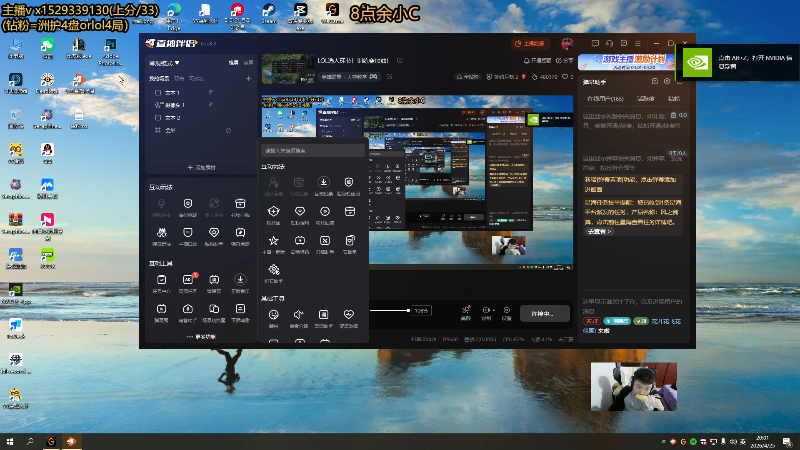Click the download-circle icon in the popup tool panel

(x=323, y=183)
